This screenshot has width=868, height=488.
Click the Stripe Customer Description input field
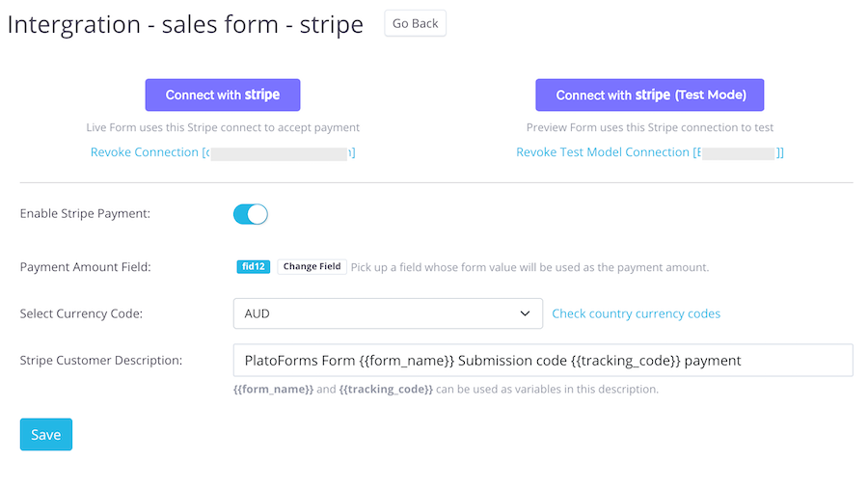542,361
